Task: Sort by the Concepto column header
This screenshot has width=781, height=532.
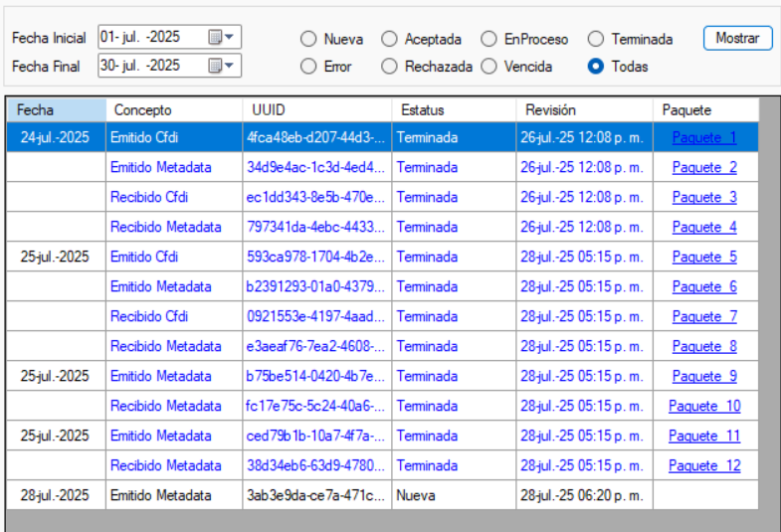Action: (174, 110)
